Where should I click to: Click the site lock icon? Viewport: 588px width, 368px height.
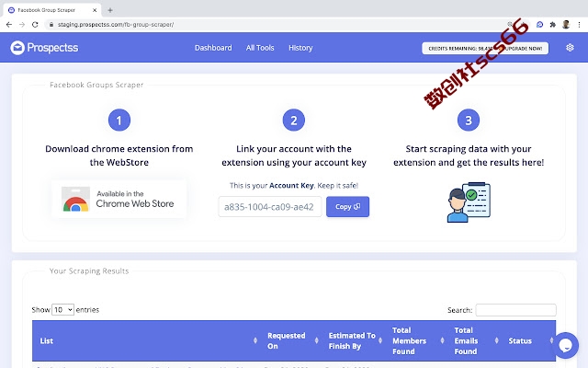[51, 25]
